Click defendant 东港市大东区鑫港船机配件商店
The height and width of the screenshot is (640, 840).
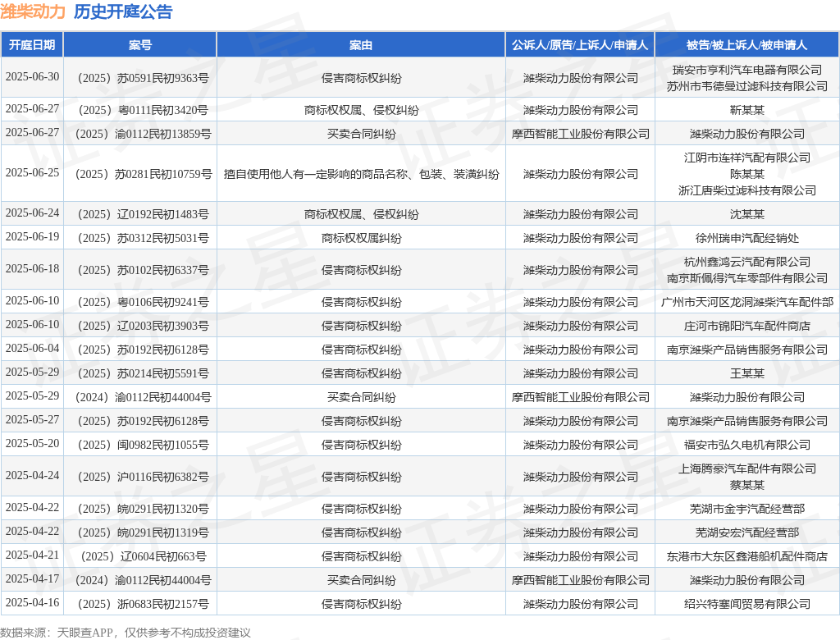(x=746, y=556)
